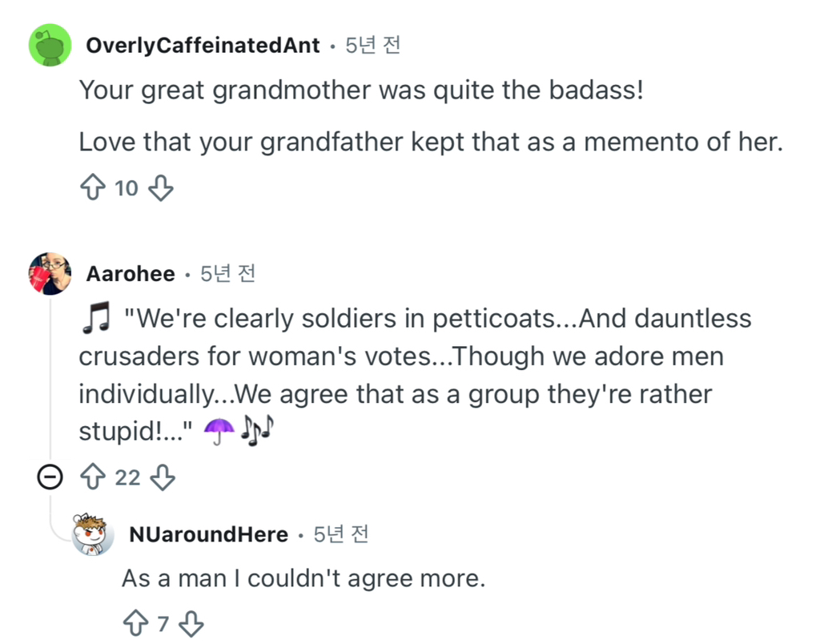Visit Aarohee's user profile
The width and height of the screenshot is (820, 644).
click(130, 275)
